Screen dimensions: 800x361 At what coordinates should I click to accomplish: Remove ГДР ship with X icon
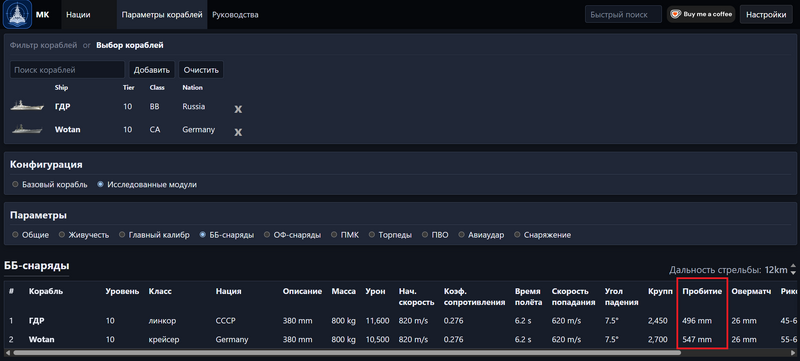coord(238,109)
